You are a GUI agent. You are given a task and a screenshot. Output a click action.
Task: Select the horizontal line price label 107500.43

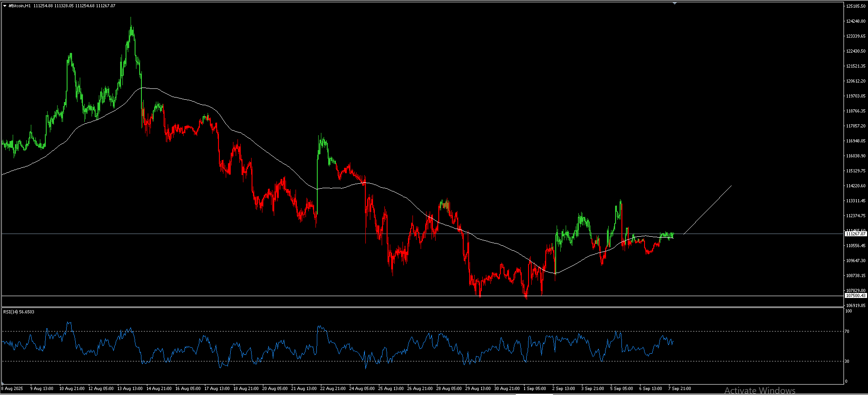point(855,296)
